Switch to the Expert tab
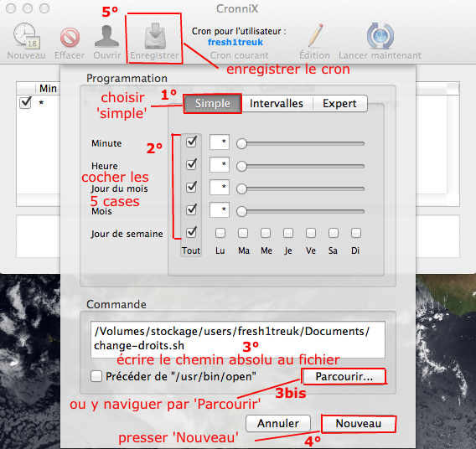The image size is (476, 449). click(x=339, y=103)
